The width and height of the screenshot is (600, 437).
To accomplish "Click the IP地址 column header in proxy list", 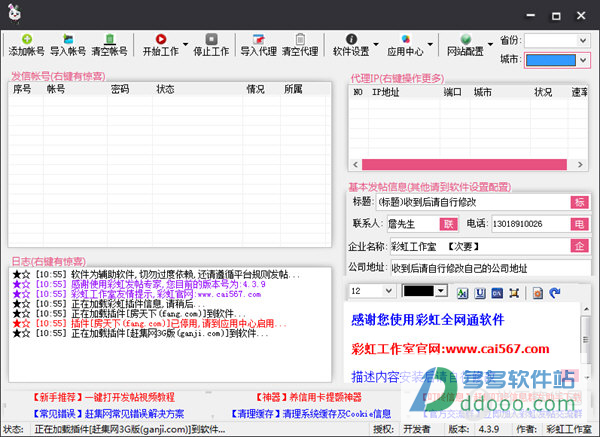I will [x=386, y=92].
